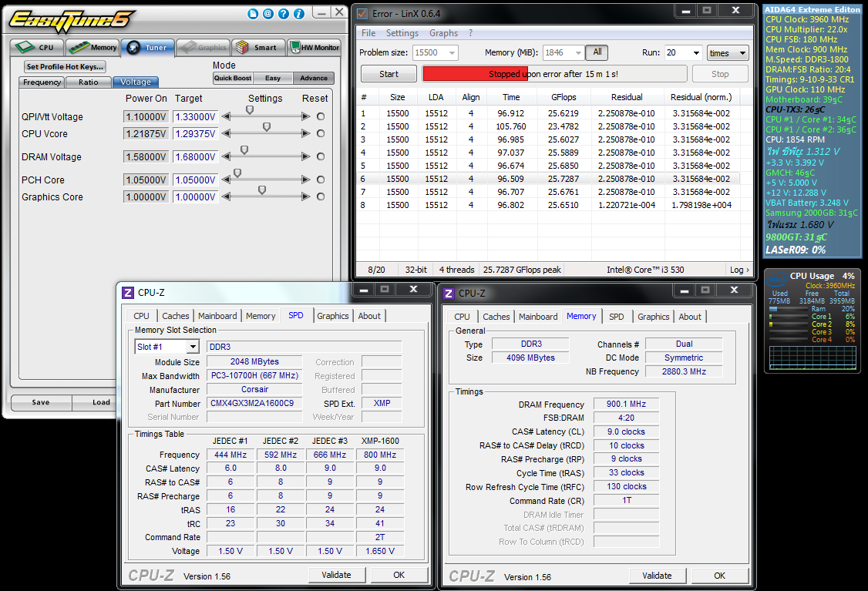Expand the Slot #1 memory slot dropdown

[192, 347]
